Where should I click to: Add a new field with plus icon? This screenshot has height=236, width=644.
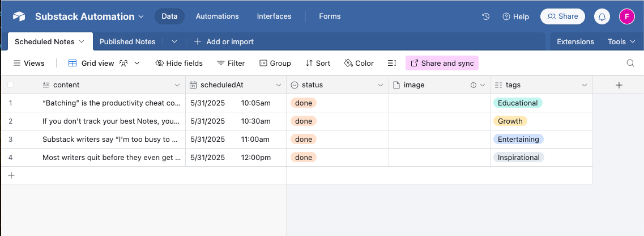(x=619, y=85)
